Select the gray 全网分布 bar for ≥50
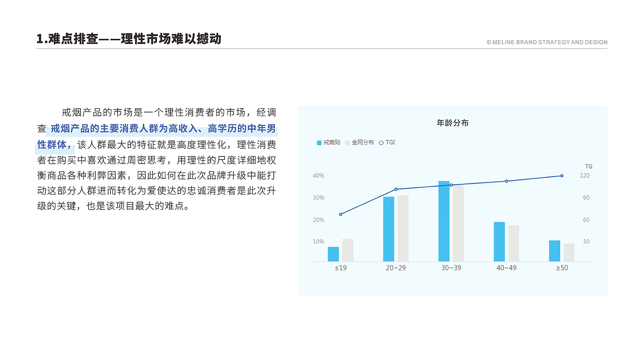644x362 pixels. pos(569,253)
